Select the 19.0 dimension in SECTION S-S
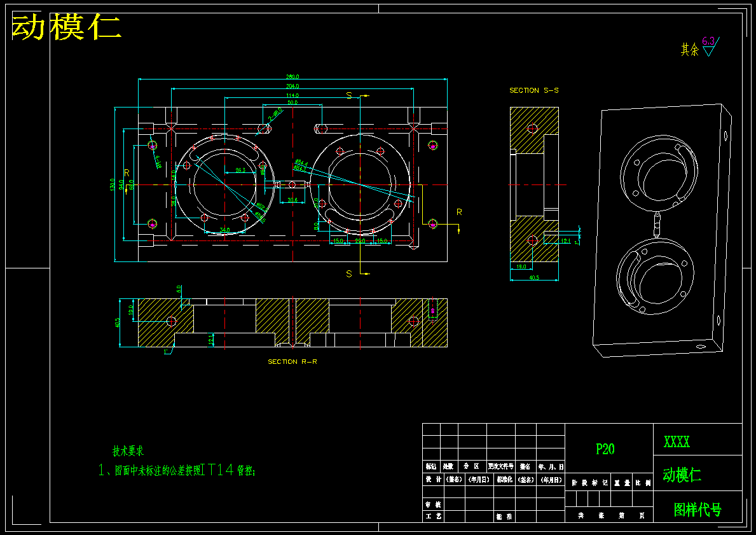The height and width of the screenshot is (535, 756). coord(521,267)
